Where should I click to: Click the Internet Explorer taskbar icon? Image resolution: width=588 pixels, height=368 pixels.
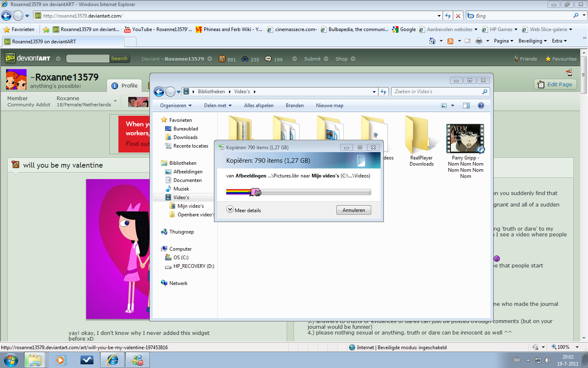click(x=113, y=360)
